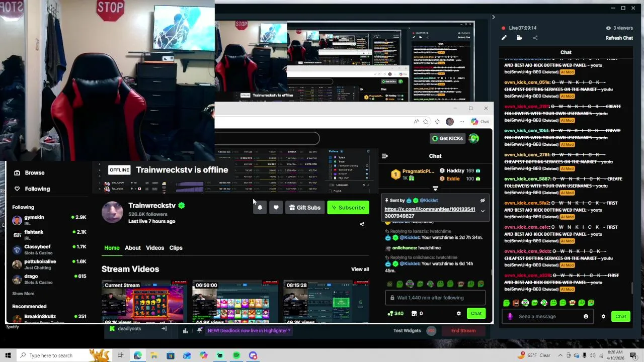This screenshot has width=644, height=362.
Task: Open File Explorer from the taskbar
Action: pyautogui.click(x=154, y=355)
